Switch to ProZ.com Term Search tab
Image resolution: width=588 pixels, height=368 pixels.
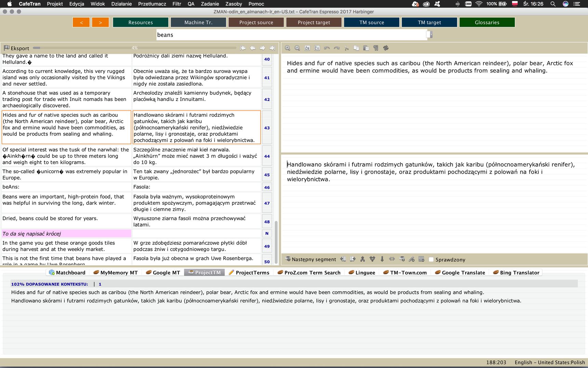tap(309, 272)
